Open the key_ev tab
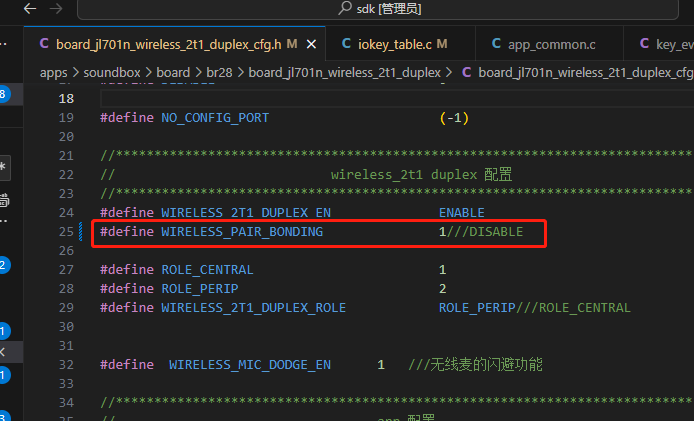The width and height of the screenshot is (694, 421). point(659,43)
